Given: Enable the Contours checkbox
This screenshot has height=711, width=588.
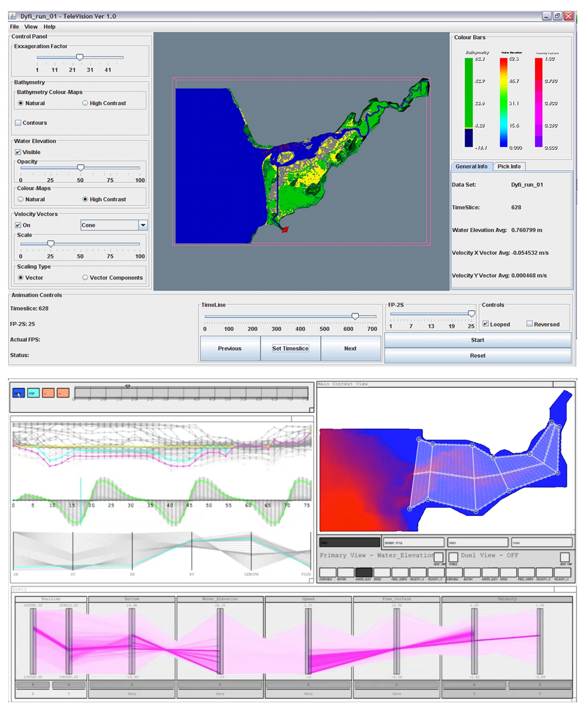Looking at the screenshot, I should [18, 123].
